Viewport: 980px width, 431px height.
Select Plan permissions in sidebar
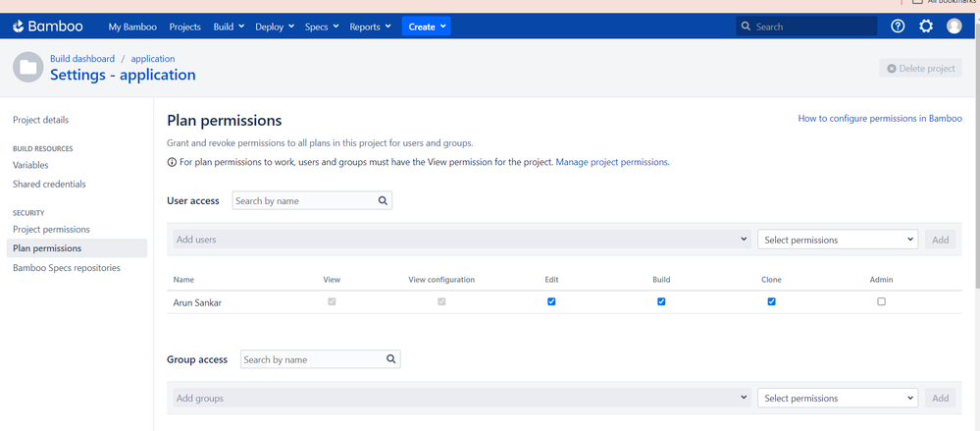tap(77, 248)
